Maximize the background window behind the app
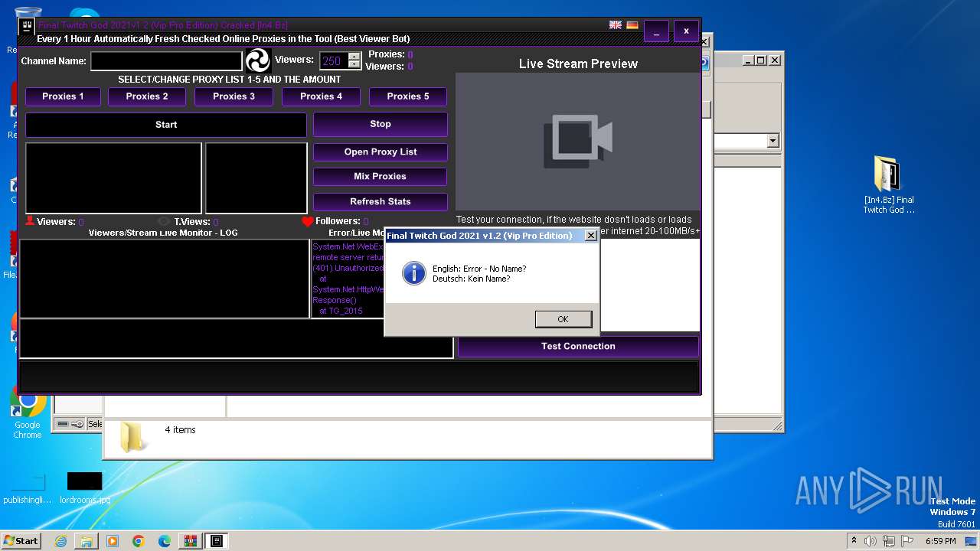Screen dimensions: 980x551 761,60
